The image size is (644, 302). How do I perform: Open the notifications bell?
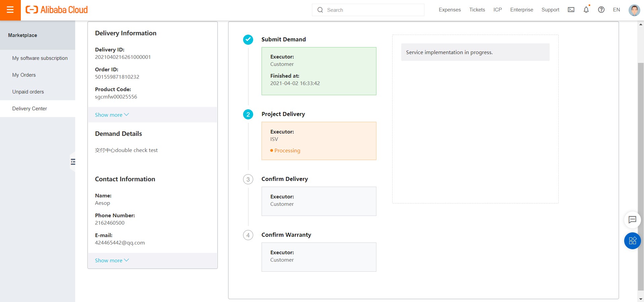point(586,10)
